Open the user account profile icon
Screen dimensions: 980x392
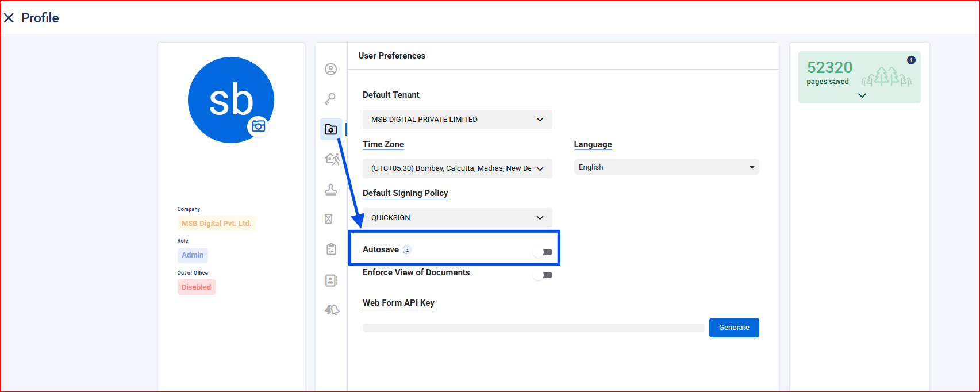(330, 69)
